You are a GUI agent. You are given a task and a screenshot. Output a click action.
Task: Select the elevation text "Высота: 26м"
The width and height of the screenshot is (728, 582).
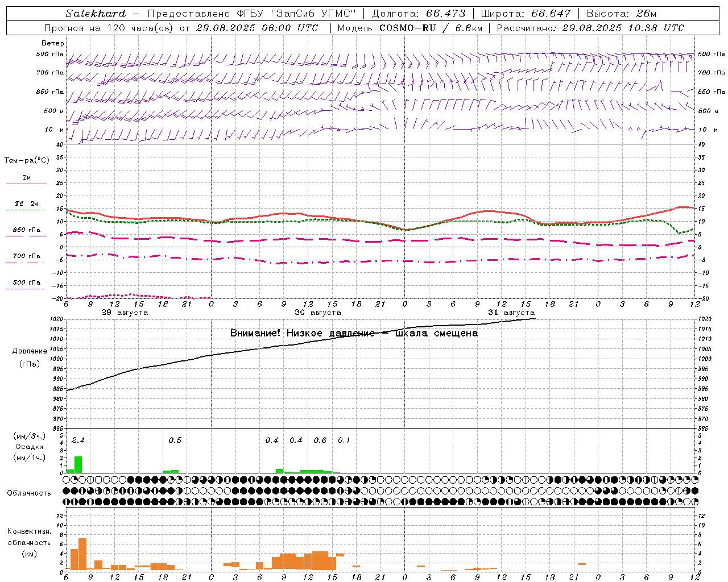tap(622, 14)
